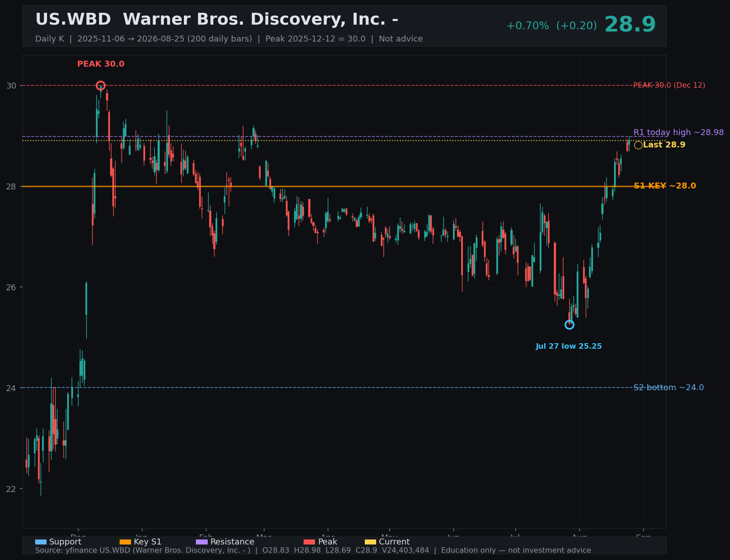Click the 'S1 KEY ~28.0' label

tap(665, 186)
